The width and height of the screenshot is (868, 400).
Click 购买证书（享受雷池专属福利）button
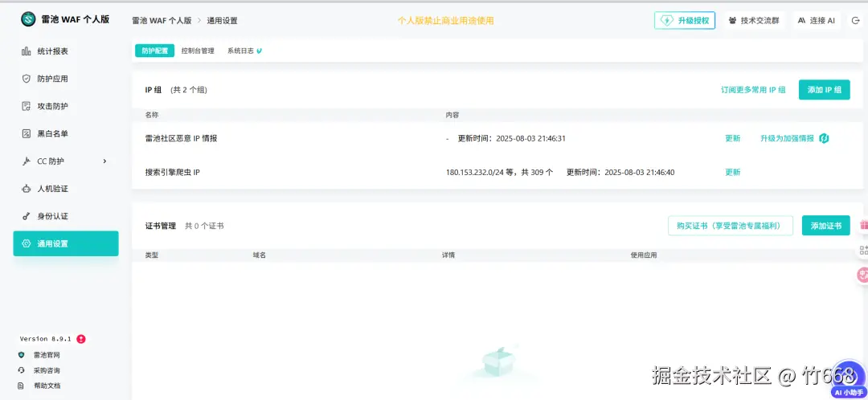pos(731,225)
